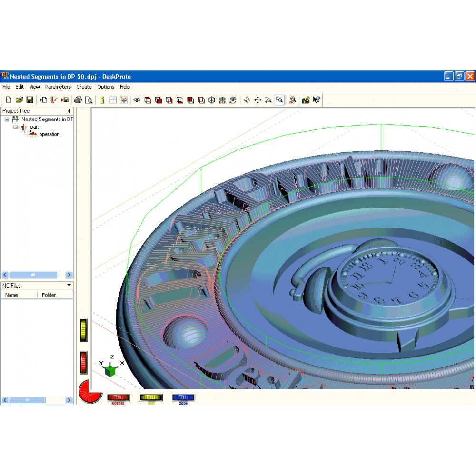Collapse the part tree node
476x476 pixels.
point(16,127)
